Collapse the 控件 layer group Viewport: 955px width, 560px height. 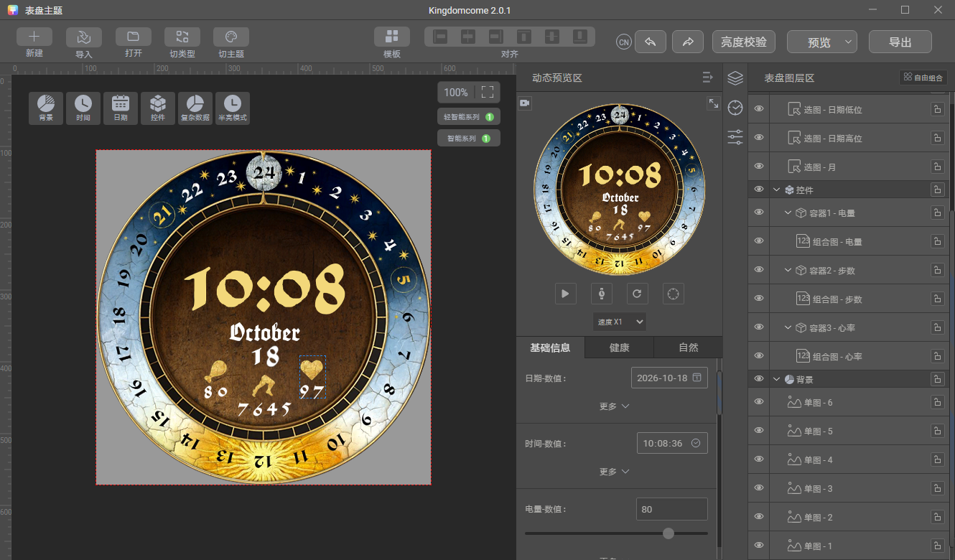776,190
